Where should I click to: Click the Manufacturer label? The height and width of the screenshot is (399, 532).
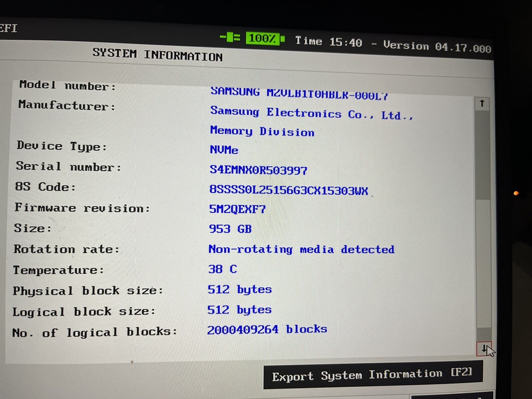pyautogui.click(x=67, y=105)
